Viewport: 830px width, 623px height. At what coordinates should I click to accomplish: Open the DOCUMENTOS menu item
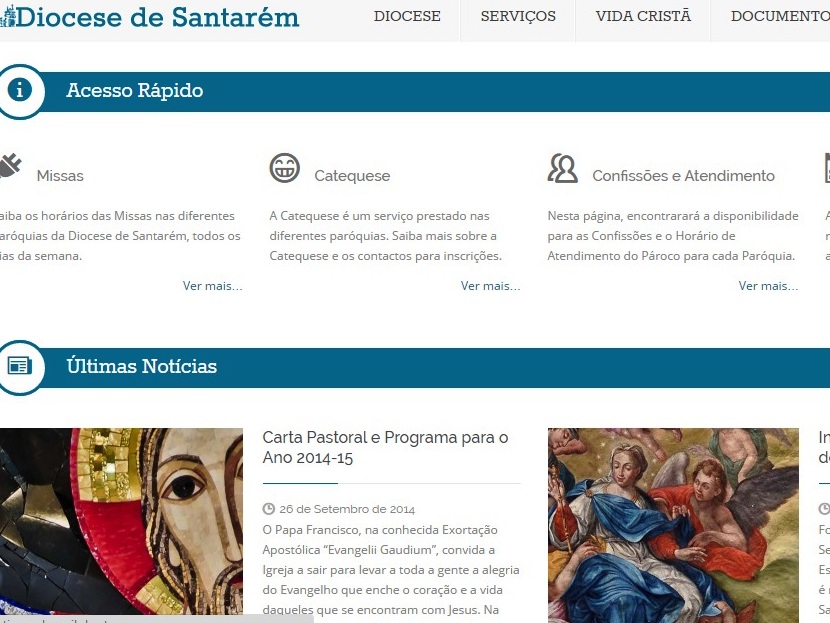pyautogui.click(x=780, y=16)
